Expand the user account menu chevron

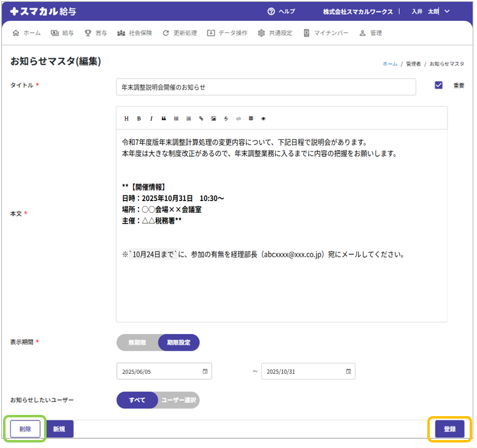[x=447, y=12]
